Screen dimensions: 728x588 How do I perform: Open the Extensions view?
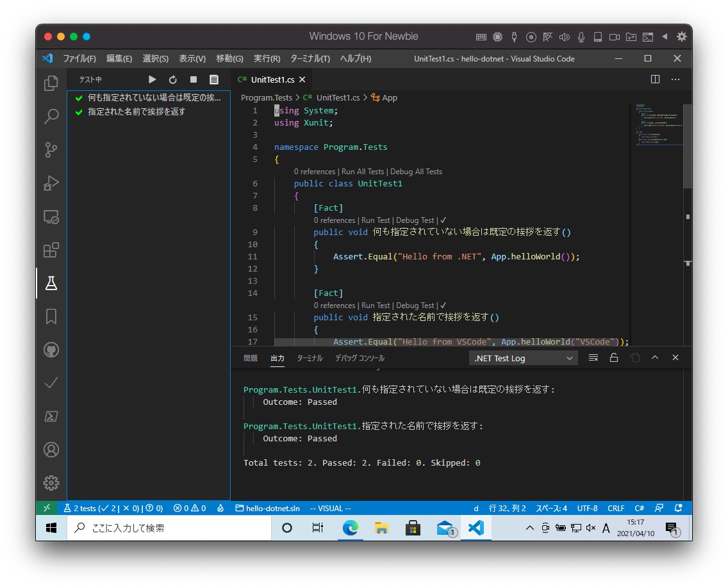[x=51, y=250]
